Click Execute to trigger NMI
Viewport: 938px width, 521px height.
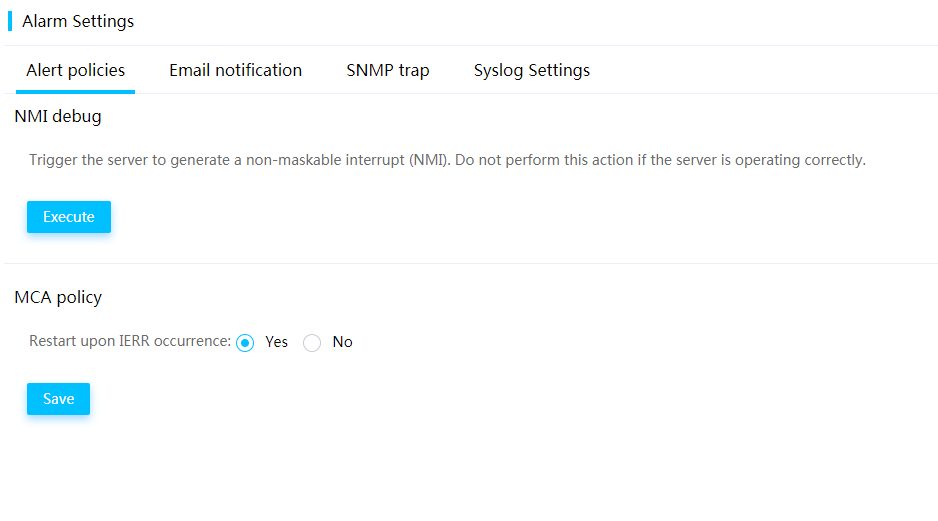tap(69, 217)
